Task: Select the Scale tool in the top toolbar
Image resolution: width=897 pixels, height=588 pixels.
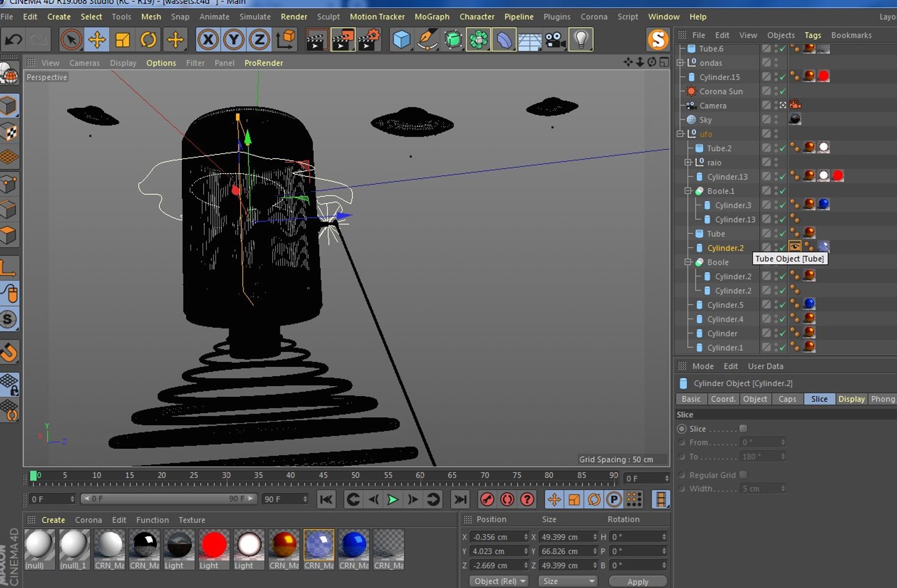Action: point(123,40)
